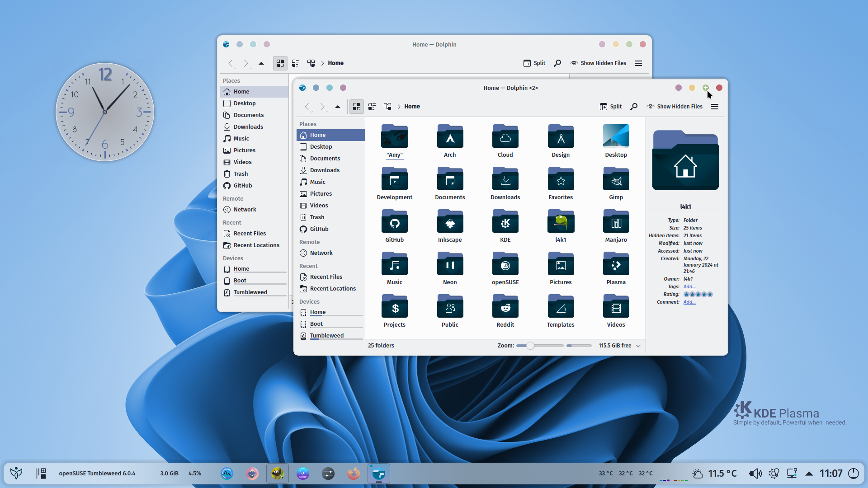Adjust the Zoom slider in status bar
The image size is (868, 488).
tap(540, 346)
